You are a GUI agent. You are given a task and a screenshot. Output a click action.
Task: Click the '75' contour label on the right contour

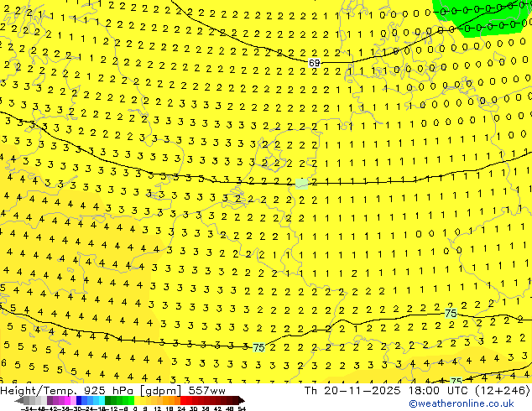[x=451, y=313]
